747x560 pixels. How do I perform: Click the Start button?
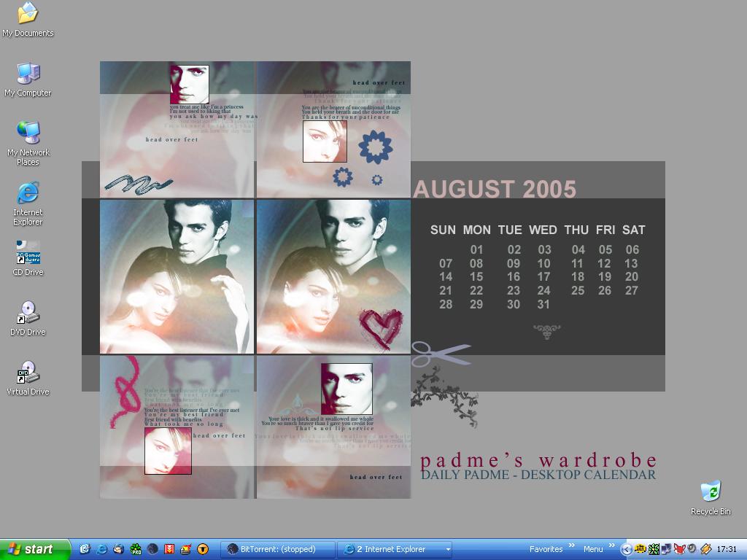(35, 549)
